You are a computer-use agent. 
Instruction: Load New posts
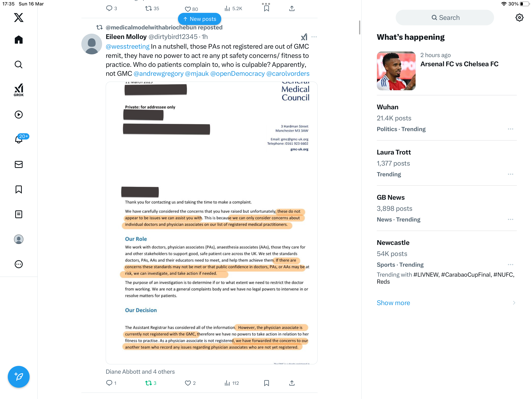pos(199,19)
